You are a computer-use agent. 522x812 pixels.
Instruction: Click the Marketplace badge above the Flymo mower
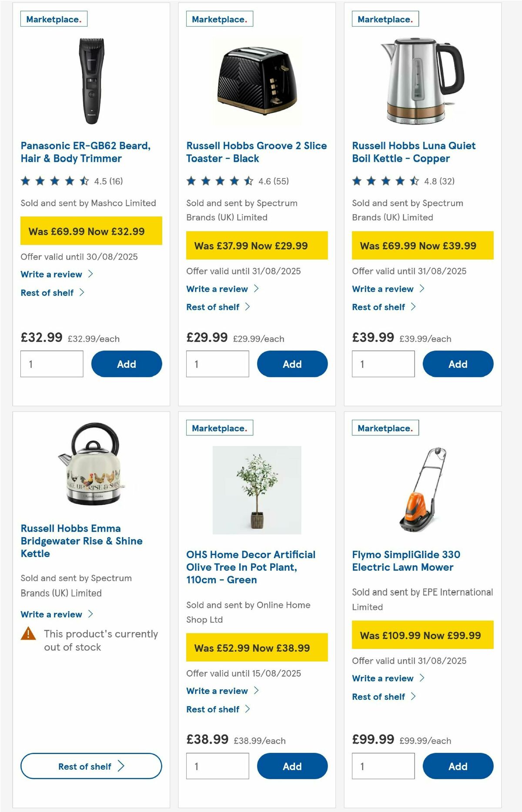point(385,428)
